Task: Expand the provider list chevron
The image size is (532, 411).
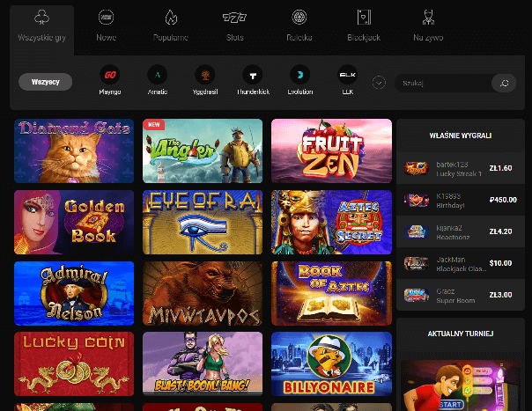Action: click(x=379, y=83)
